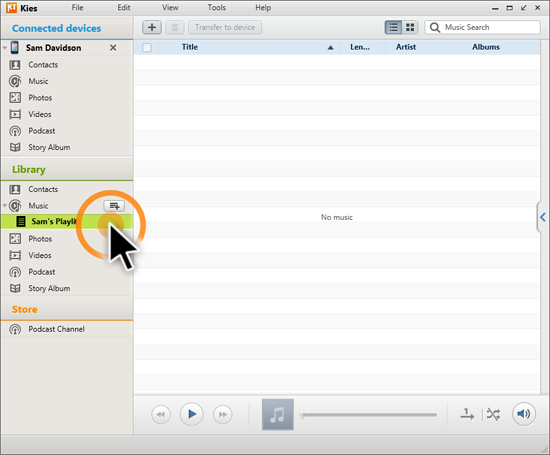
Task: Open Library Podcast
Action: [42, 272]
